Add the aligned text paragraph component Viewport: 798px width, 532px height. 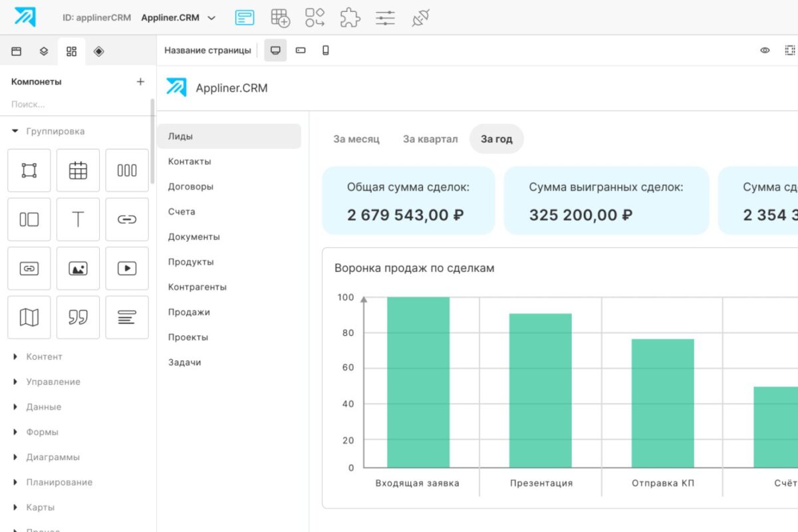pyautogui.click(x=127, y=317)
